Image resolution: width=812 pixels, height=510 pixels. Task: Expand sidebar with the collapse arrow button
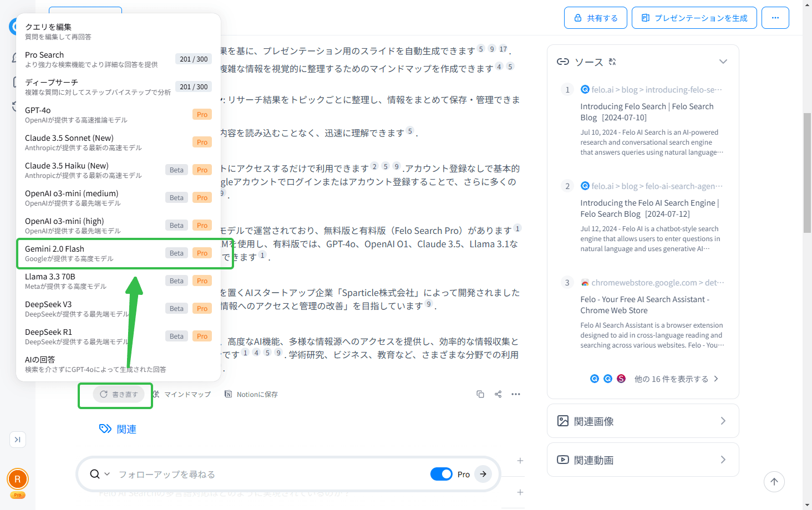(18, 440)
